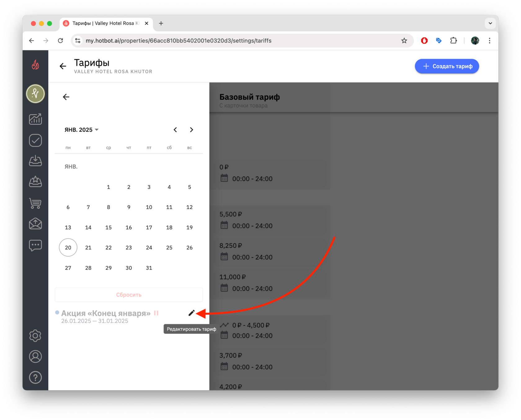Open the shopping cart sidebar icon
This screenshot has width=521, height=420.
35,203
